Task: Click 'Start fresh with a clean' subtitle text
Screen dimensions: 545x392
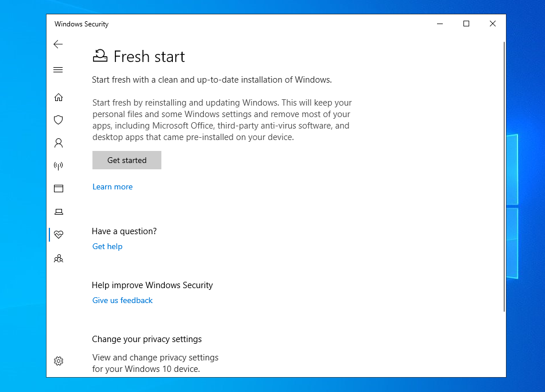Action: [212, 80]
